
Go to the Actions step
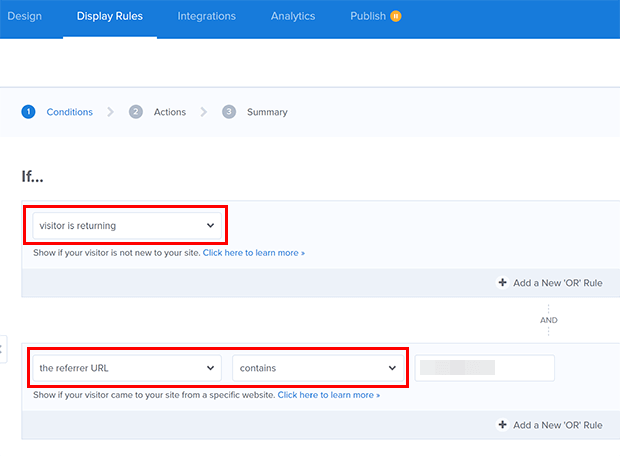point(170,112)
